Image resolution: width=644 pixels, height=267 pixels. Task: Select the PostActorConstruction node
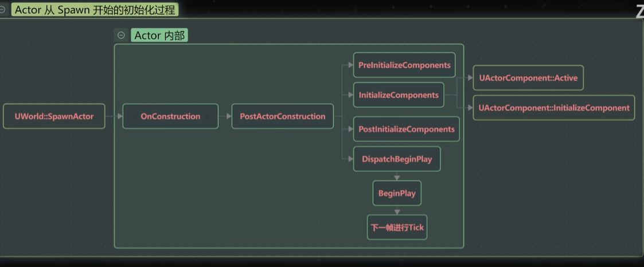282,116
